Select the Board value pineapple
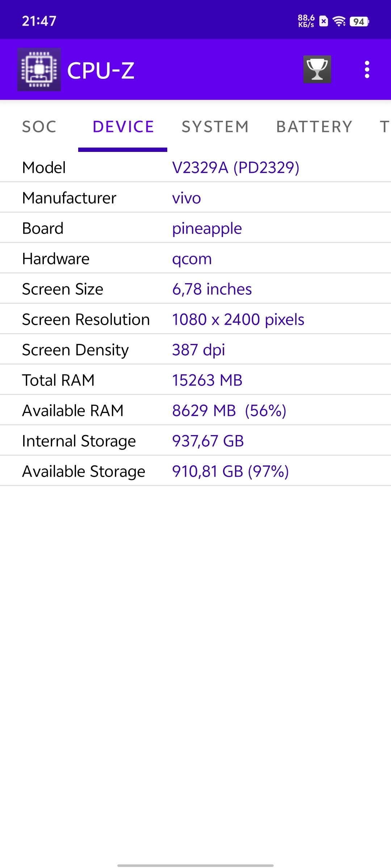This screenshot has width=391, height=868. pyautogui.click(x=207, y=228)
